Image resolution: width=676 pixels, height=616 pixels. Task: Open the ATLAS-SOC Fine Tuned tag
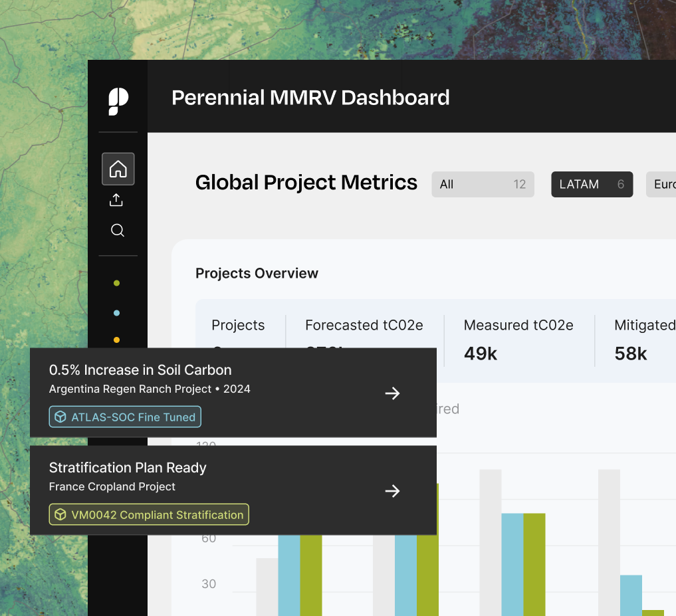click(125, 417)
